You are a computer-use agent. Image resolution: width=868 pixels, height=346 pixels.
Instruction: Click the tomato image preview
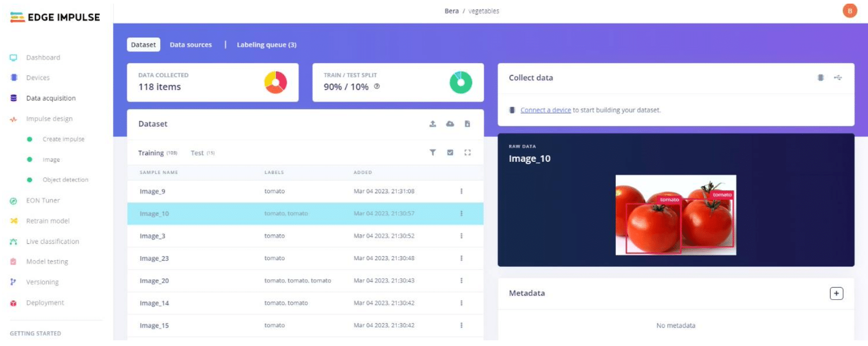675,215
